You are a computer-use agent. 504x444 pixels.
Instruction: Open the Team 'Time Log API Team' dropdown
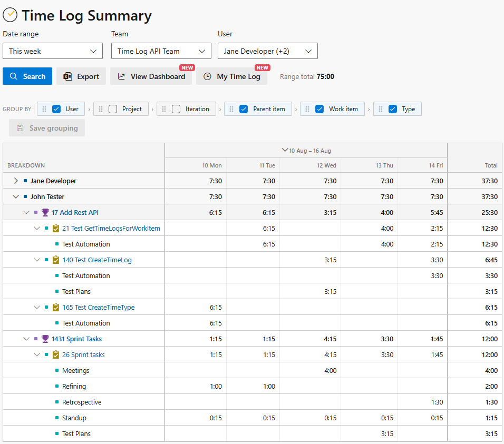click(x=161, y=51)
